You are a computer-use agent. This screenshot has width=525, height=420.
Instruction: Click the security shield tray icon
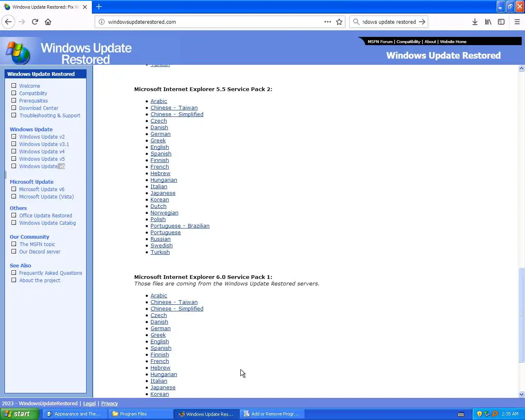point(479,414)
